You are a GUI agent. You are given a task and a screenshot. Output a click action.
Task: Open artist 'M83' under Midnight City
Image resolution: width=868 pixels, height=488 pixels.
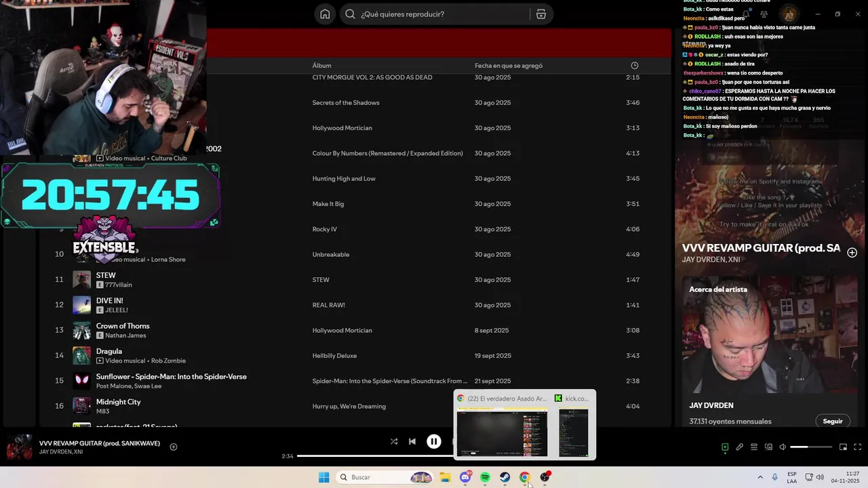tap(102, 411)
